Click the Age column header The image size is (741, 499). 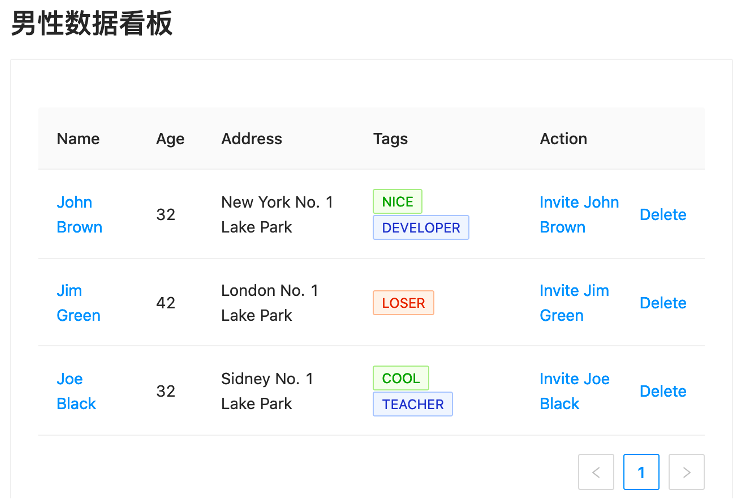pyautogui.click(x=170, y=139)
